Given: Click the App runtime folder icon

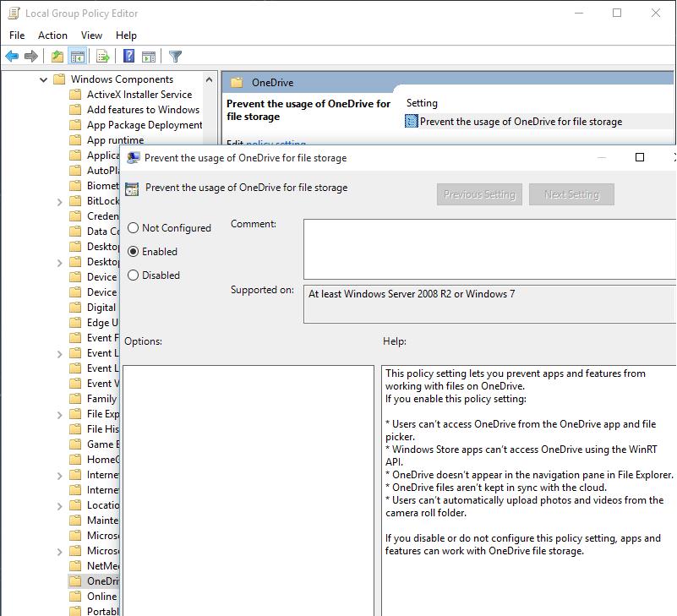Looking at the screenshot, I should click(75, 140).
